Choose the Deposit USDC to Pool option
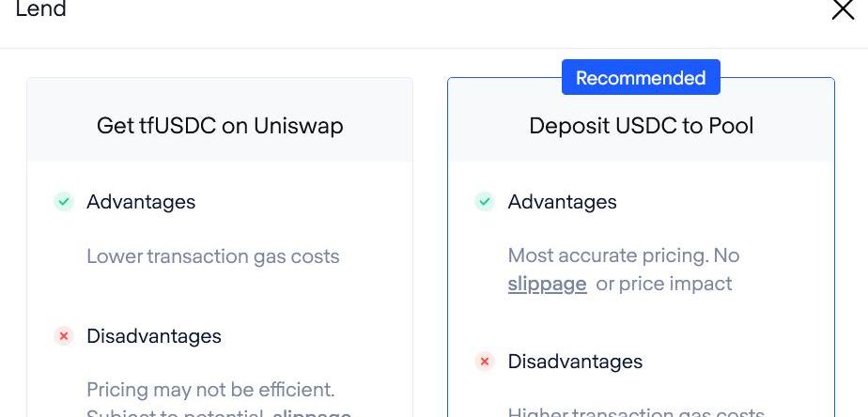This screenshot has width=868, height=417. pos(641,126)
